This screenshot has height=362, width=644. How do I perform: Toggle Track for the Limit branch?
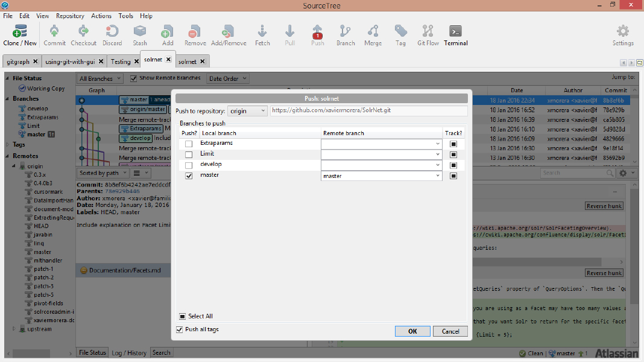point(453,154)
